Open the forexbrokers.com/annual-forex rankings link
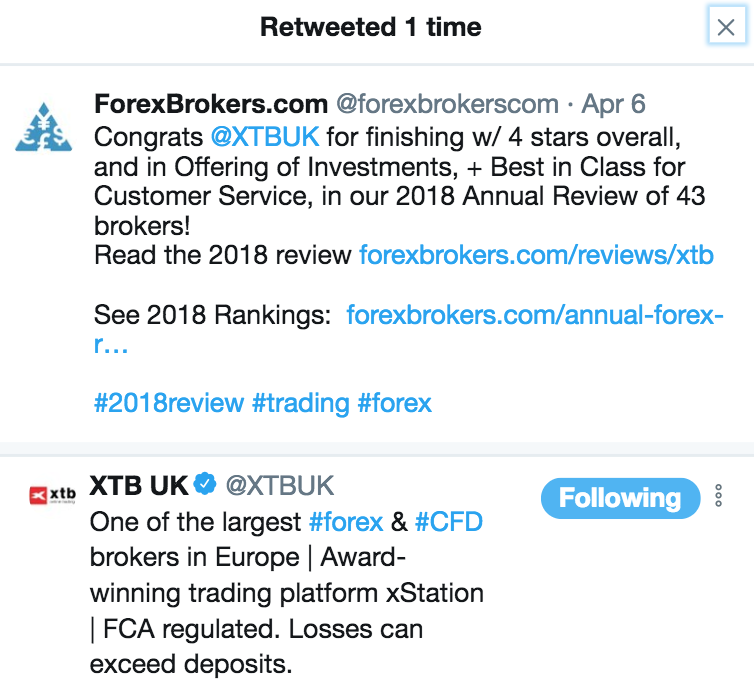Screen dimensions: 754x682 tap(535, 316)
